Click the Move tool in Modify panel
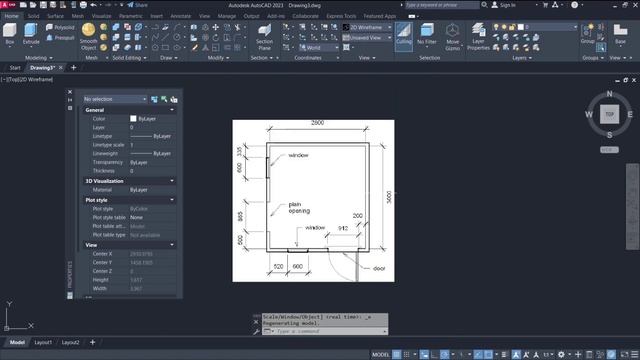 (215, 27)
